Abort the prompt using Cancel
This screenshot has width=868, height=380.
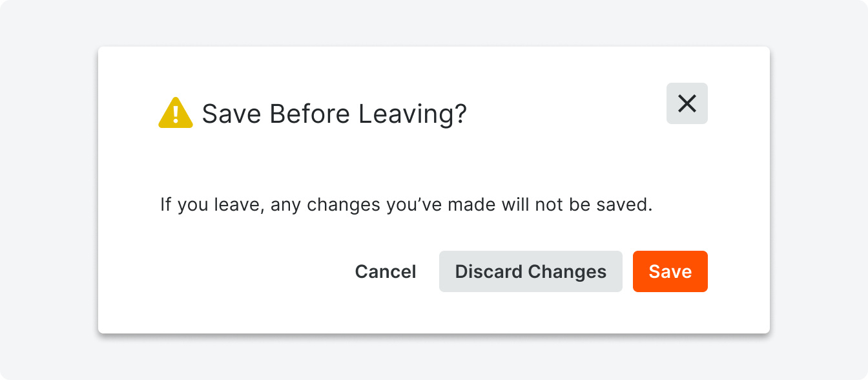pyautogui.click(x=386, y=271)
